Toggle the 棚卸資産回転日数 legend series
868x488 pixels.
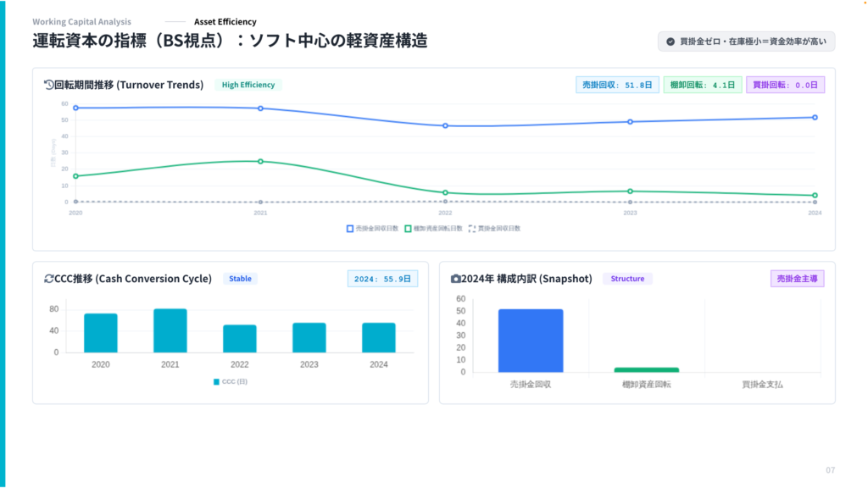(432, 229)
